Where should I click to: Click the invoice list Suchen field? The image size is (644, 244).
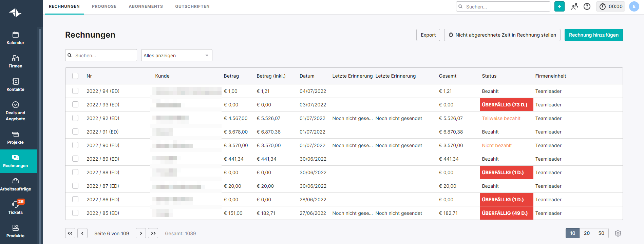[x=103, y=55]
